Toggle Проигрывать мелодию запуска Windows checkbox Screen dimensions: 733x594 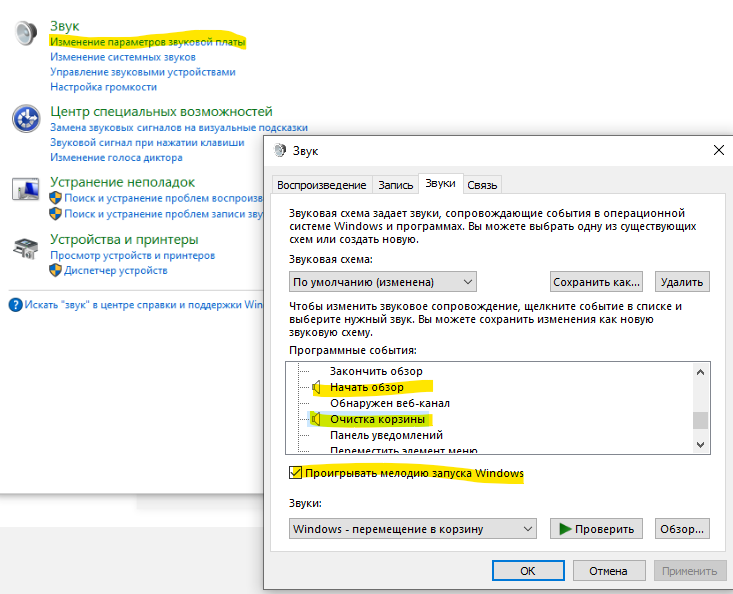(x=295, y=473)
